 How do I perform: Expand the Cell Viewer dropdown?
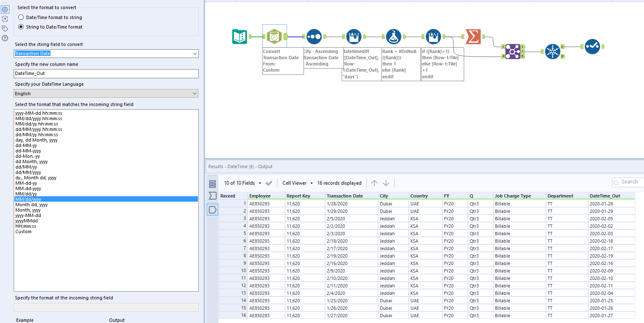[x=297, y=183]
